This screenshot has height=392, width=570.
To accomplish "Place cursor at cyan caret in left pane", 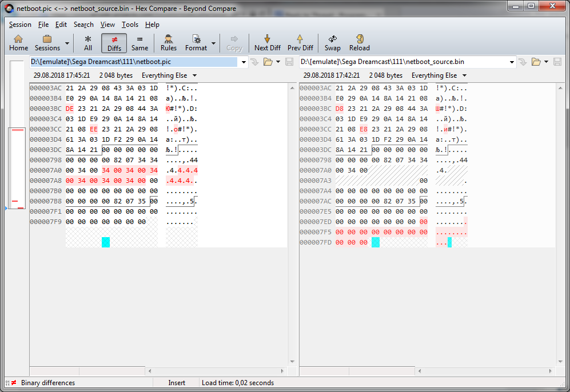I will (106, 242).
